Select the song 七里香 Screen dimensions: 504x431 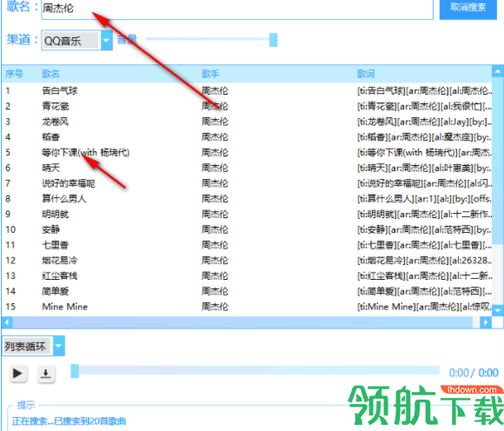click(56, 245)
